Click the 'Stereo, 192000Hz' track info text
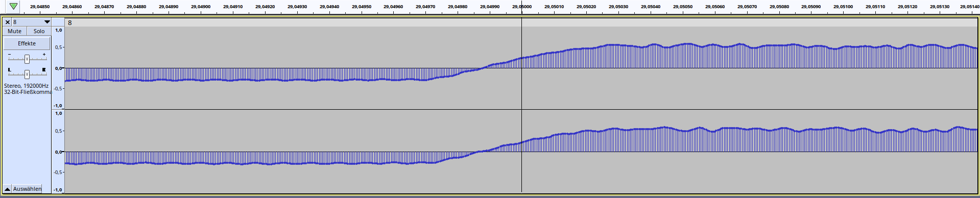This screenshot has width=980, height=198. (x=26, y=86)
